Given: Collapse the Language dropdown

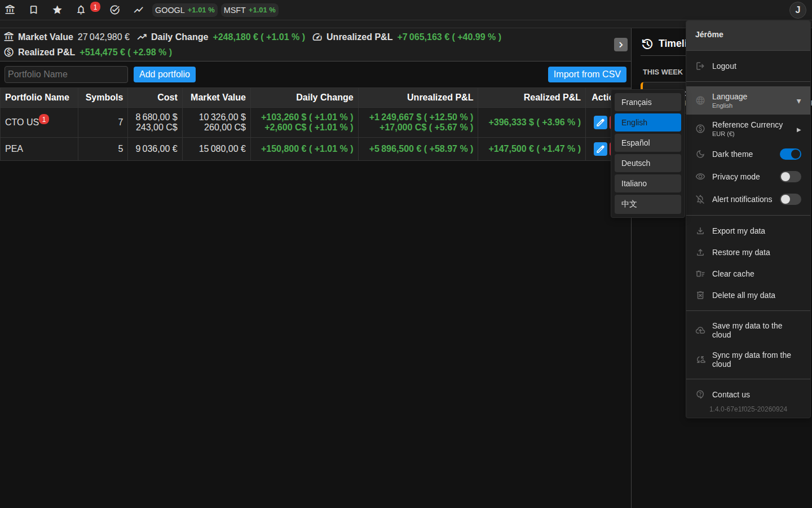Looking at the screenshot, I should (748, 100).
